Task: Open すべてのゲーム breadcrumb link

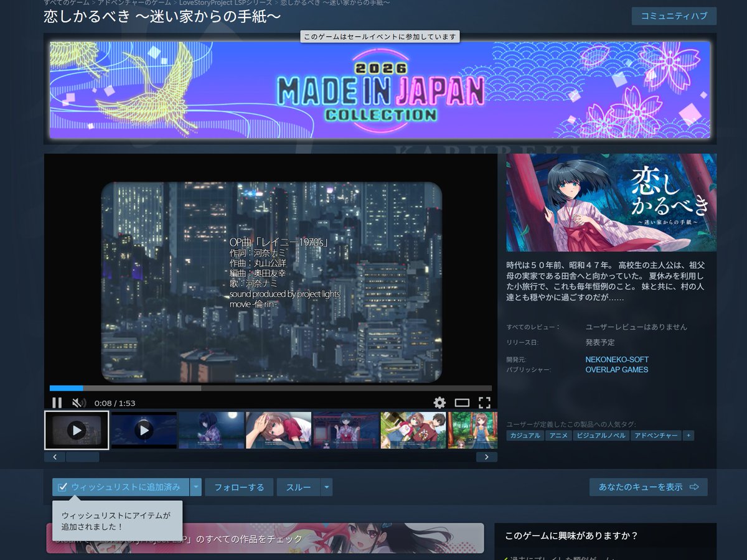Action: tap(66, 3)
